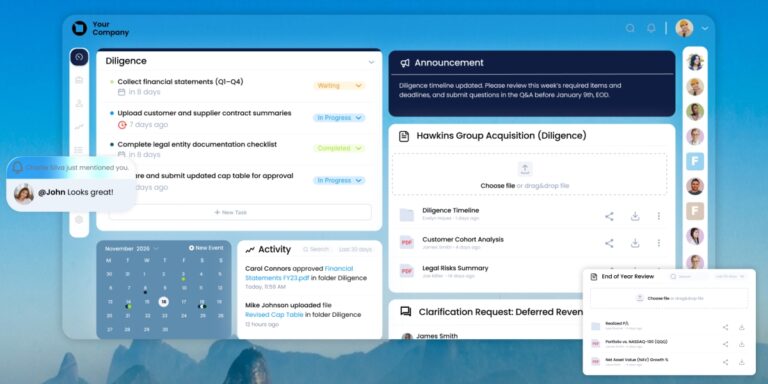Open the list view icon in the sidebar
Viewport: 768px width, 384px height.
tap(79, 150)
